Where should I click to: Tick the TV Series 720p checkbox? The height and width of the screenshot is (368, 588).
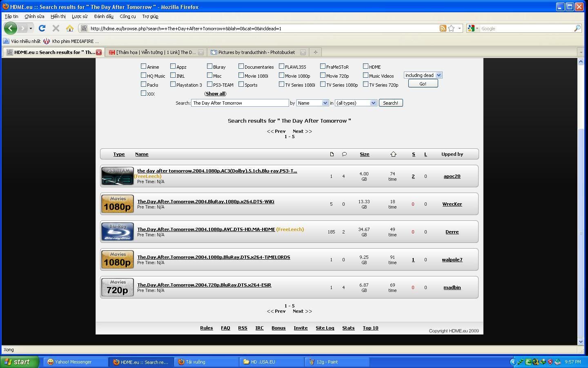point(365,84)
